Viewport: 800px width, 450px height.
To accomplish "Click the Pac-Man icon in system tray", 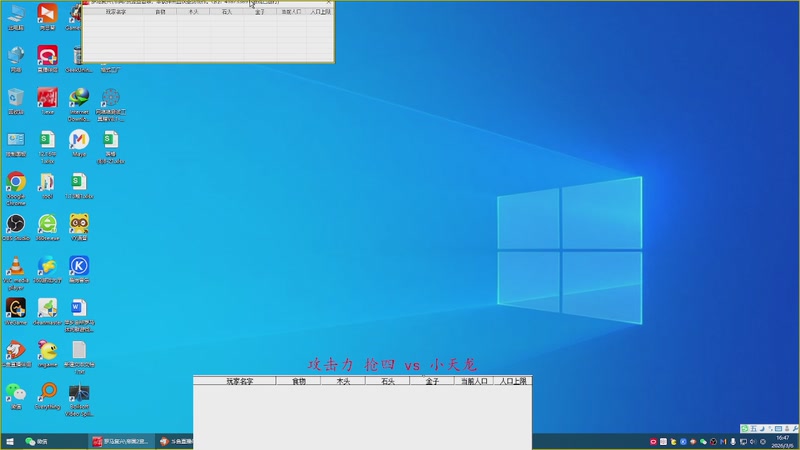I will [673, 441].
